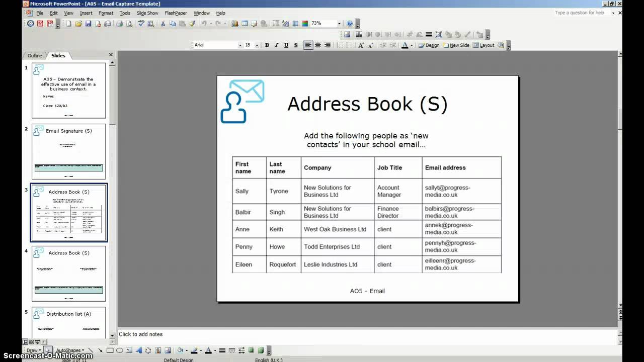Toggle Italic formatting
Screen dimensions: 644x362
click(x=277, y=45)
